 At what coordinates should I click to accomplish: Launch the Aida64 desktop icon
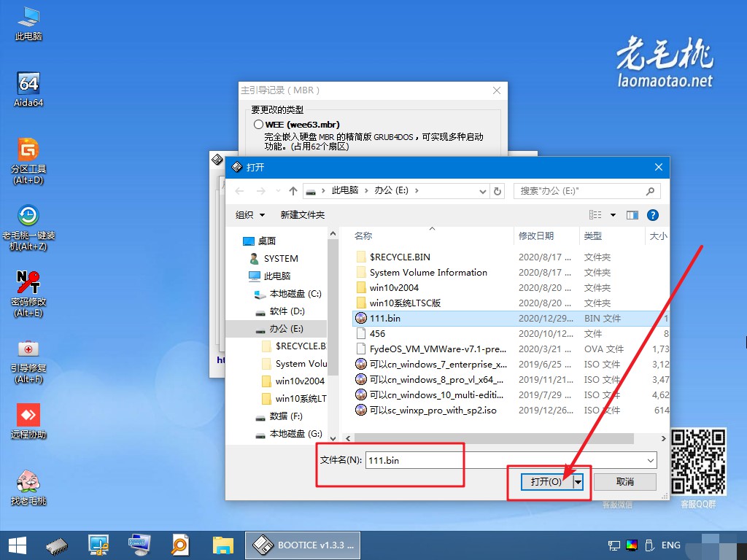28,89
